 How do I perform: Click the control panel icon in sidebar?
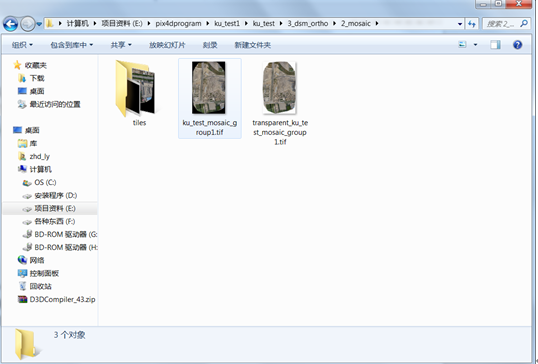point(22,273)
